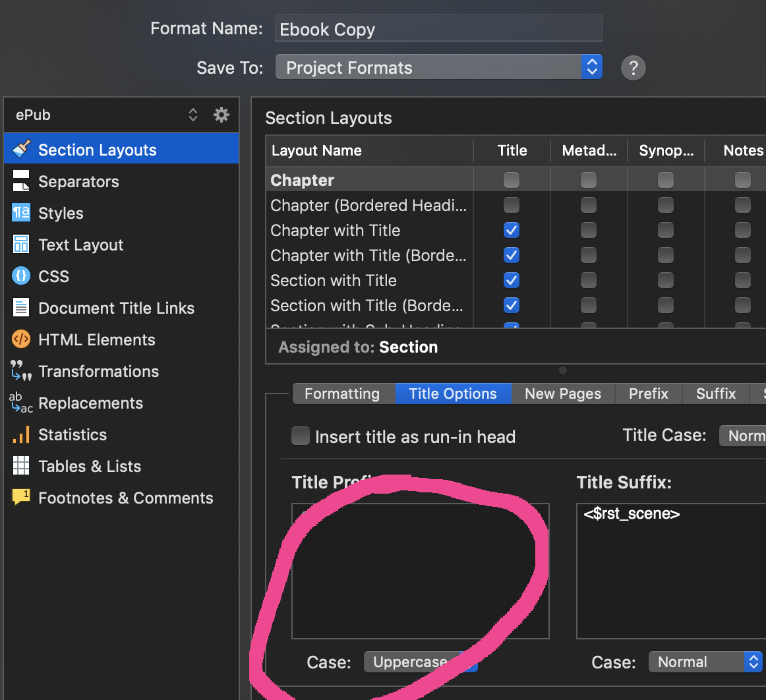This screenshot has width=766, height=700.
Task: Click the Format Name text field
Action: 438,30
